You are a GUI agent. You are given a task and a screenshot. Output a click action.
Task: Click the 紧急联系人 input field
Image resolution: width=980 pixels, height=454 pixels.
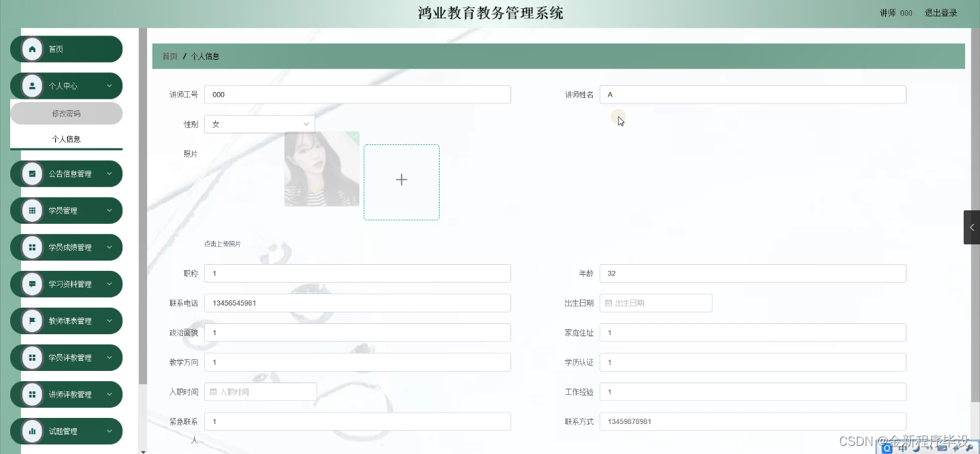(x=357, y=421)
